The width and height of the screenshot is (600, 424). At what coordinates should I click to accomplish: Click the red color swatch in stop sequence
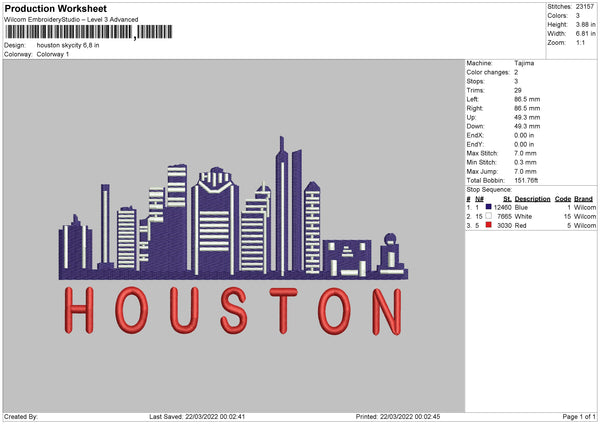coord(488,225)
